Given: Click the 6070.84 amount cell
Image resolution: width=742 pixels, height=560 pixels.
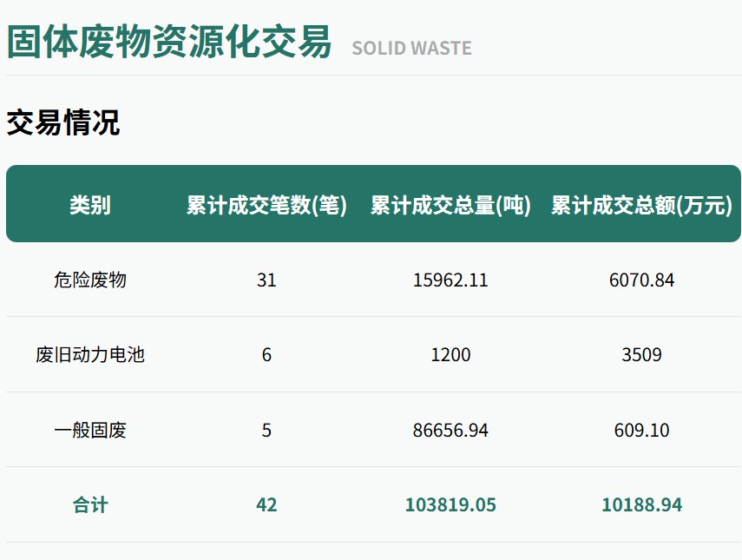Looking at the screenshot, I should [x=641, y=280].
